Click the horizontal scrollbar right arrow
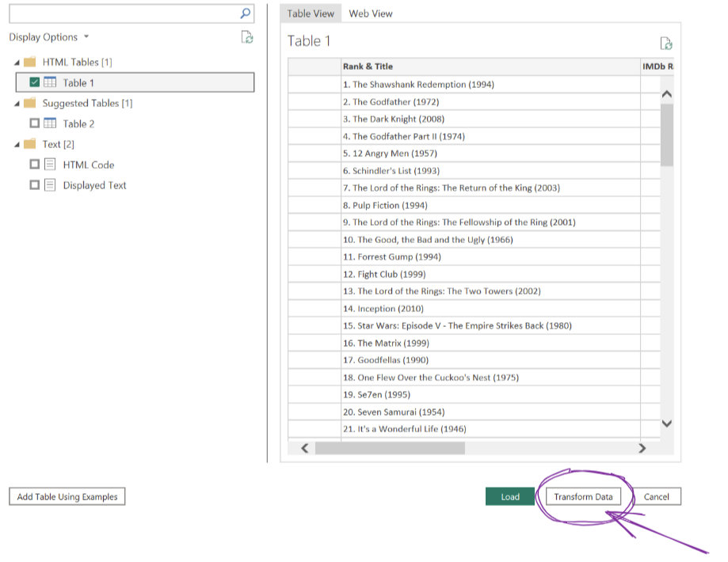This screenshot has height=562, width=728. click(x=642, y=448)
